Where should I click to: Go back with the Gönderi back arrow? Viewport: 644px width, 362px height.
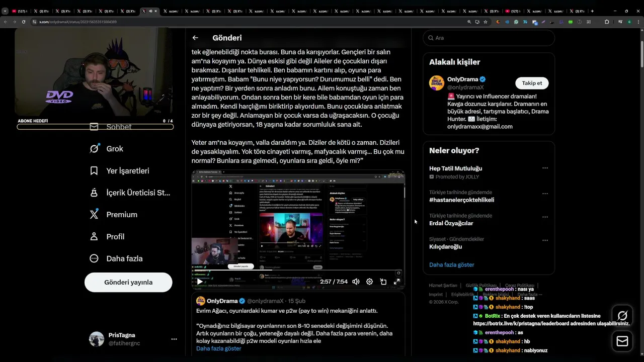[x=195, y=38]
